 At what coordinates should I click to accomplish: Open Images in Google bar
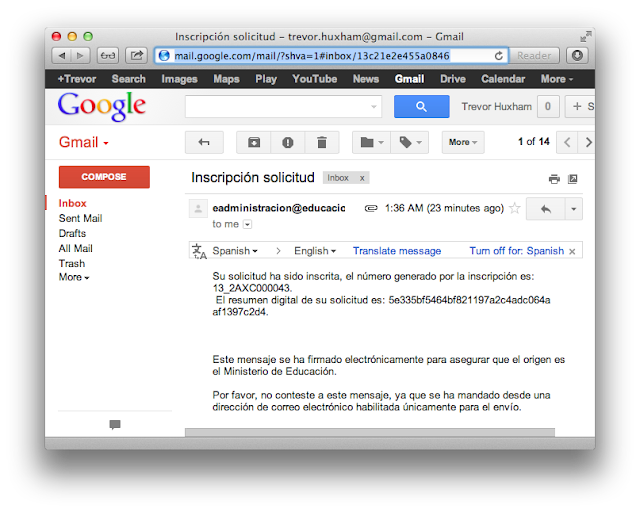(179, 79)
